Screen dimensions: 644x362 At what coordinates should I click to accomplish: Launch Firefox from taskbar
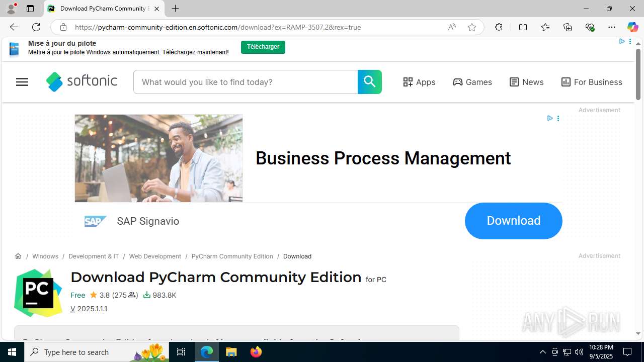256,352
